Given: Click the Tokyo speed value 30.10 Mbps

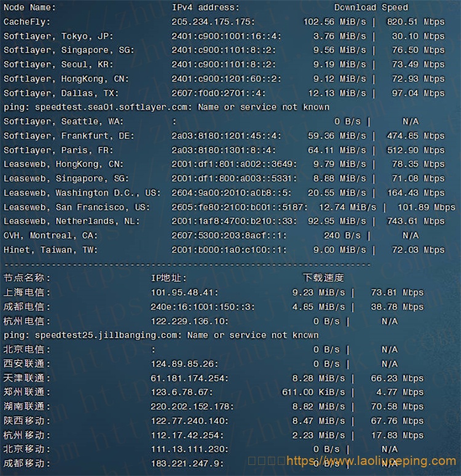Looking at the screenshot, I should pyautogui.click(x=418, y=36).
